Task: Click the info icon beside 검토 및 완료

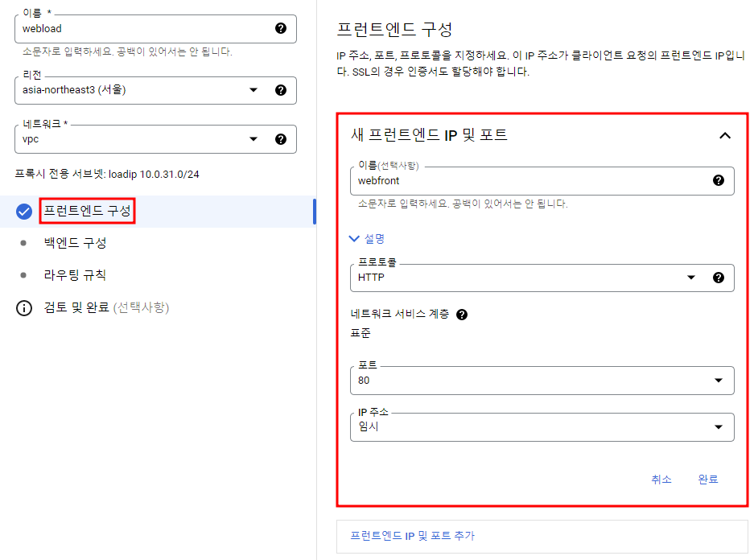Action: (x=24, y=307)
